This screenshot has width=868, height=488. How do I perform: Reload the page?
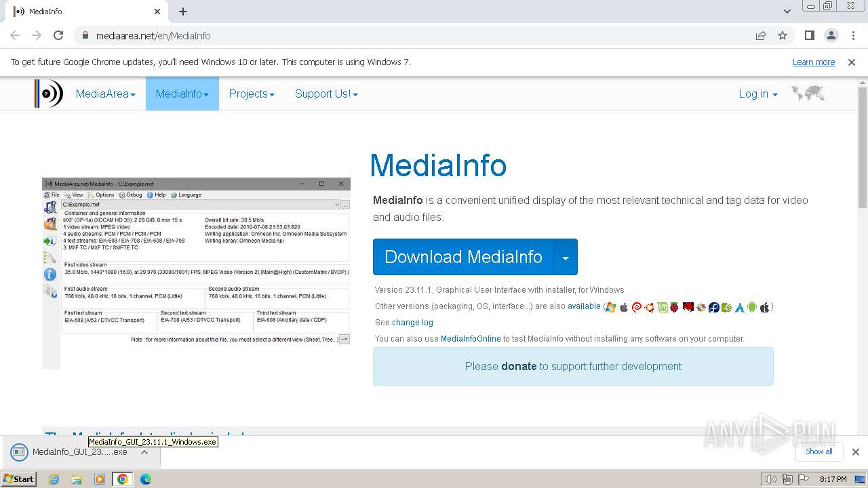(58, 35)
